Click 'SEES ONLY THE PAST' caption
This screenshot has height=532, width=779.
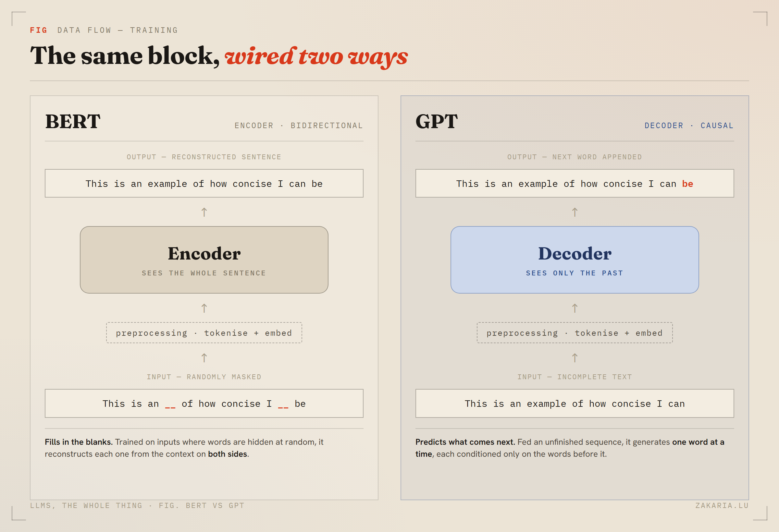(575, 273)
